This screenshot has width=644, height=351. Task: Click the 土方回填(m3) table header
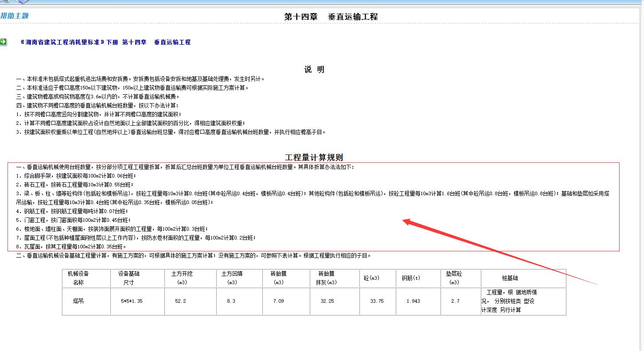(239, 278)
